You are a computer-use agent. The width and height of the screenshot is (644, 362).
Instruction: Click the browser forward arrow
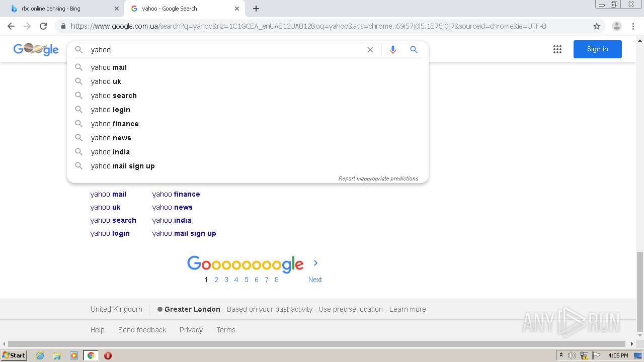pos(27,26)
